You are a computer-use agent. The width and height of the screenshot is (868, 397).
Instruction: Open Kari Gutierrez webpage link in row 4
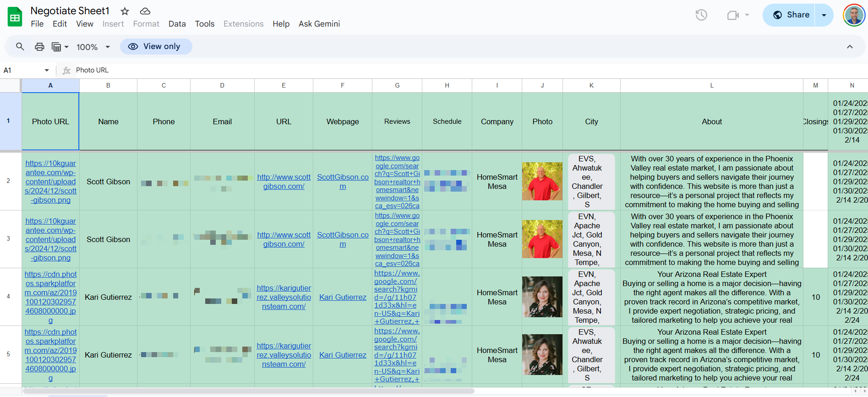343,297
